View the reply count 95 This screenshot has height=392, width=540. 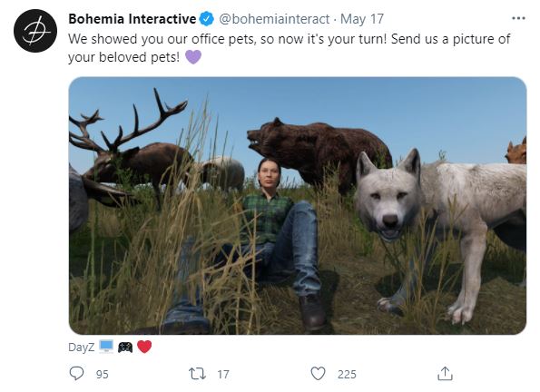[103, 375]
